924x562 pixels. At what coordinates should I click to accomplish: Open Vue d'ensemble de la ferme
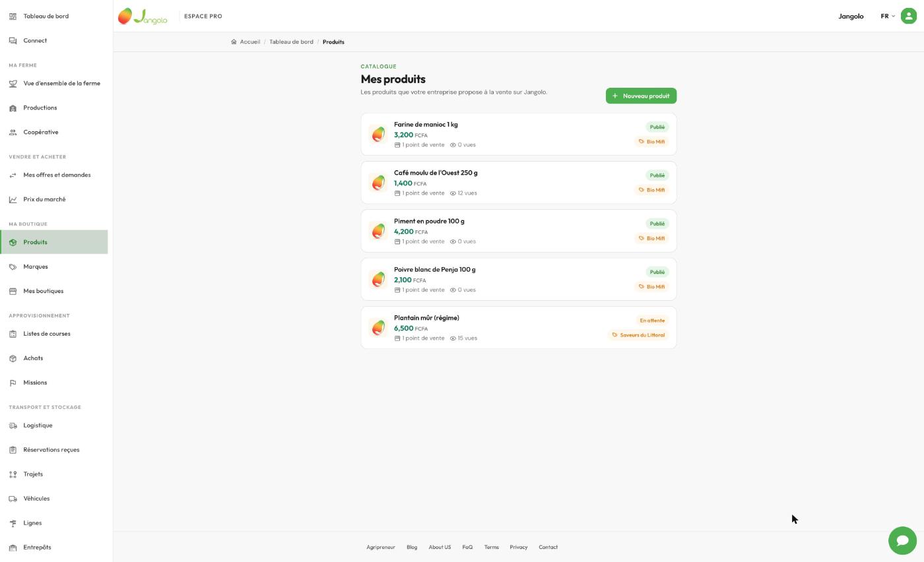pos(54,84)
